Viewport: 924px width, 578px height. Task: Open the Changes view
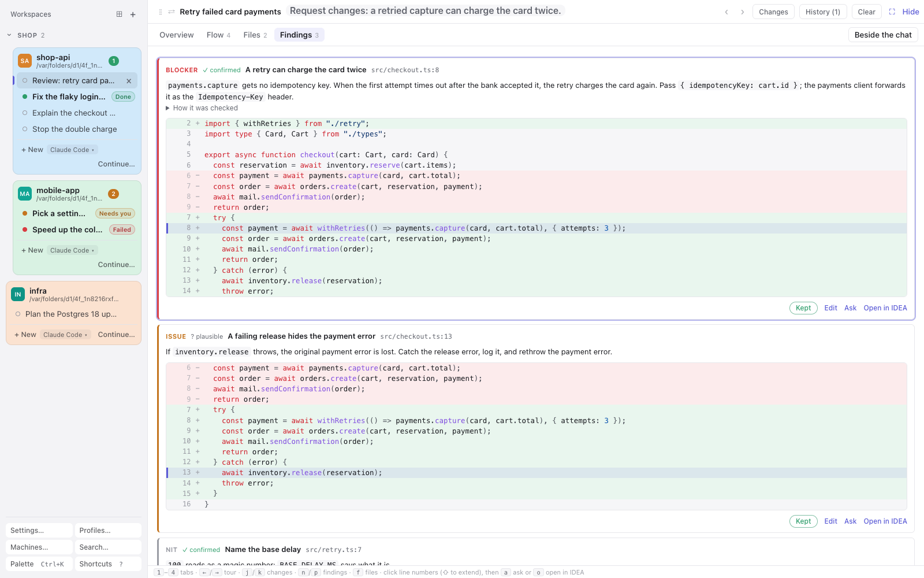773,12
